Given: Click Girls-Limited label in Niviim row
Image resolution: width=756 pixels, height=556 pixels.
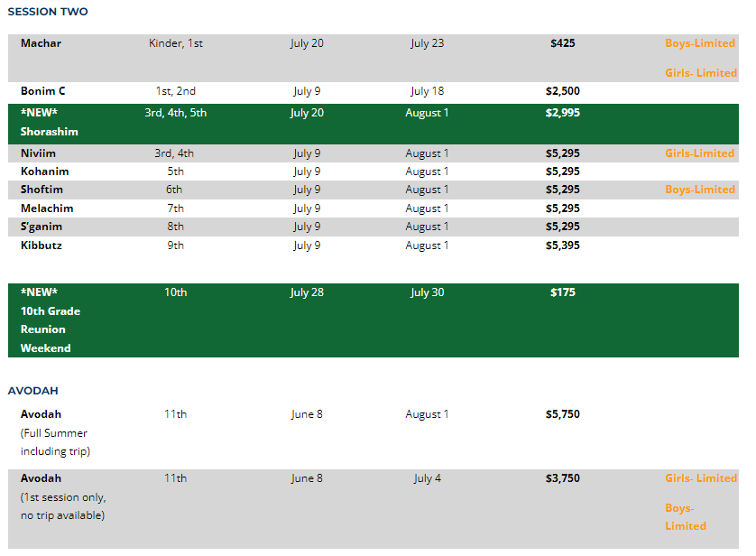Looking at the screenshot, I should point(699,153).
